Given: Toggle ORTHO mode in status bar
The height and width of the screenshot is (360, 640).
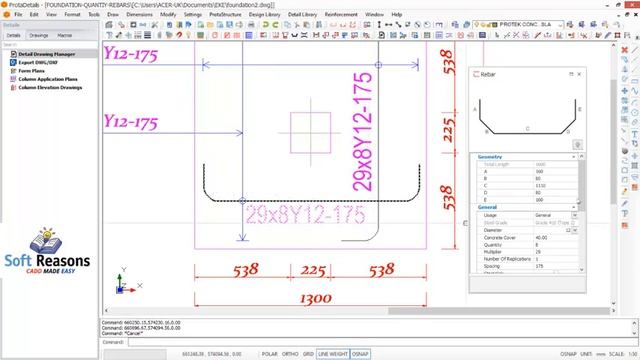Looking at the screenshot, I should pos(290,354).
